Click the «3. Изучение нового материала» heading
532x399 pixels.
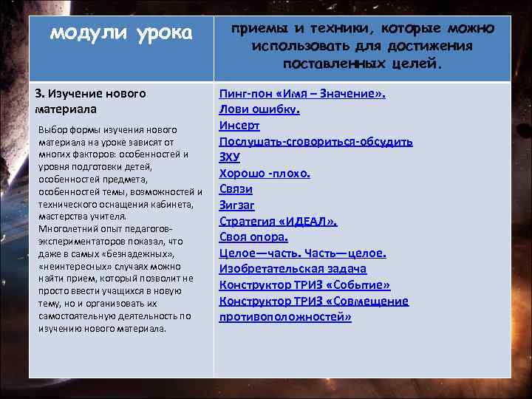(x=90, y=101)
